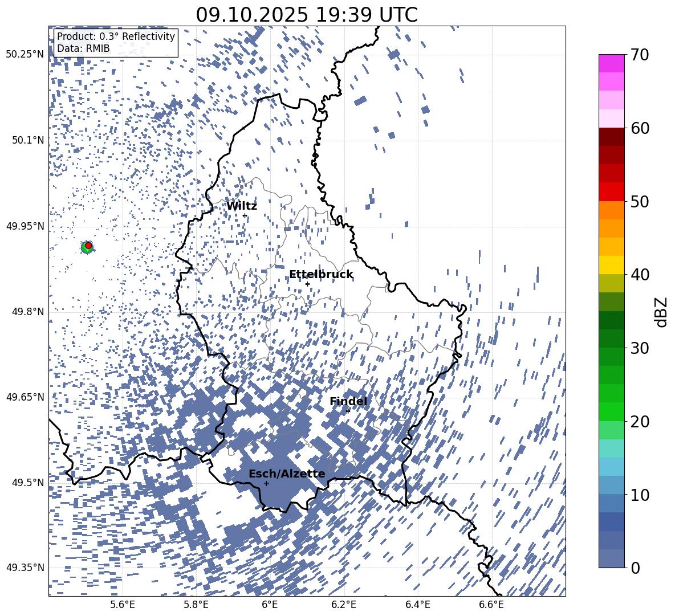Click the slate blue bottom colorbar segment
The image size is (675, 616).
(x=611, y=558)
